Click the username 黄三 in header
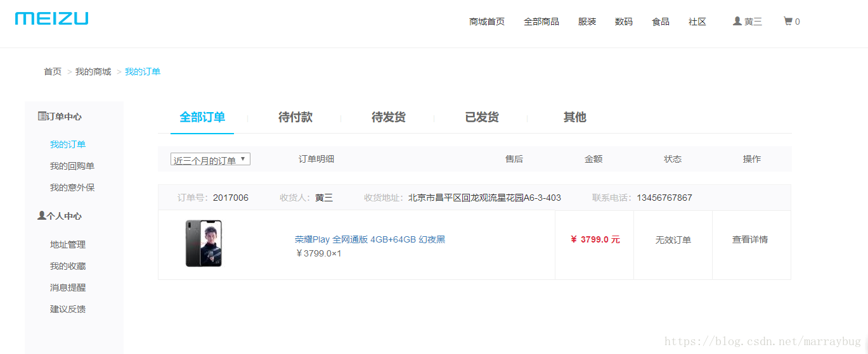The height and width of the screenshot is (354, 868). tap(753, 22)
